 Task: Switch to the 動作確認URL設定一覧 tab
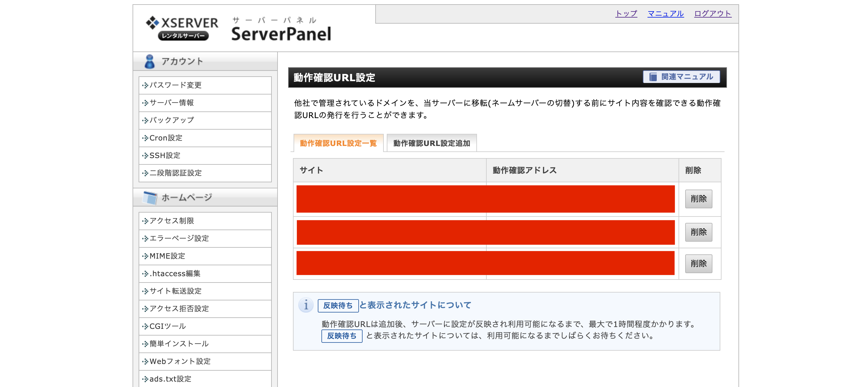(338, 143)
